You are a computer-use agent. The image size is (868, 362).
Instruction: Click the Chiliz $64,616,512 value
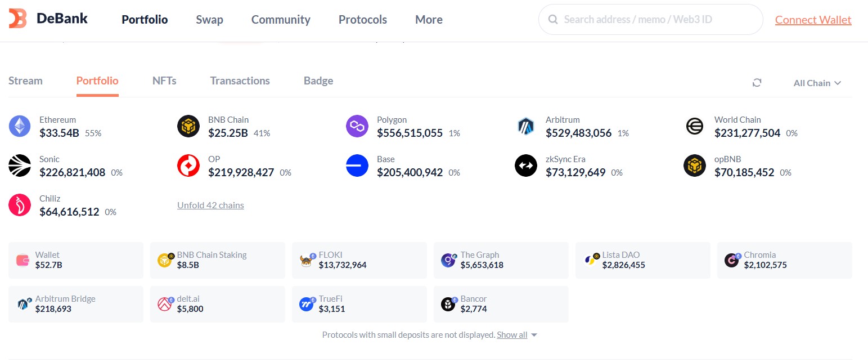[69, 212]
